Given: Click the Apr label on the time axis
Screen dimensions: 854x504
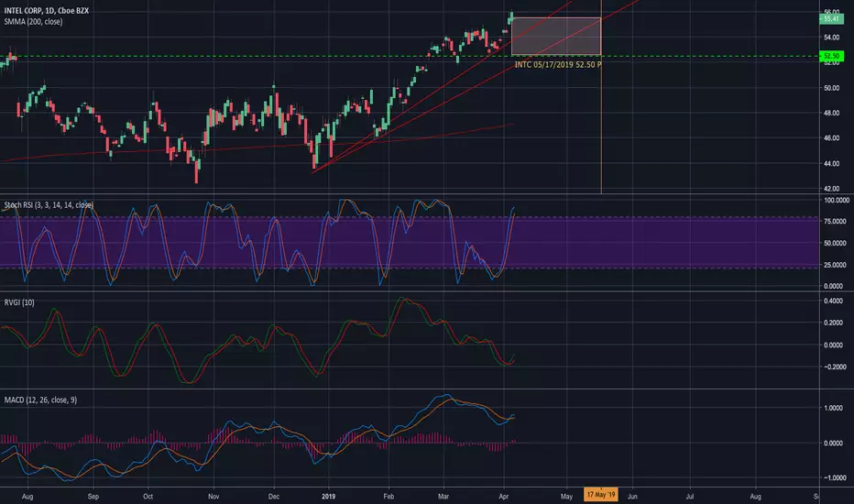Looking at the screenshot, I should click(x=504, y=497).
